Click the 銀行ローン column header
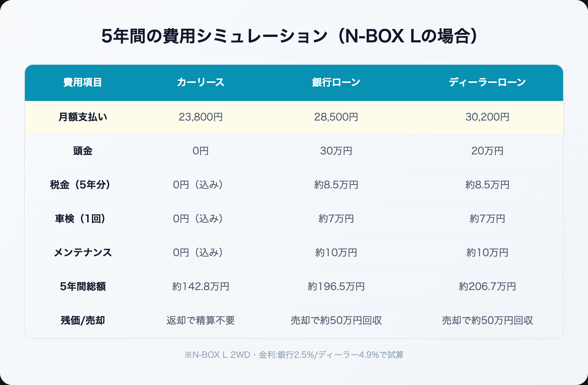588x385 pixels. click(336, 82)
